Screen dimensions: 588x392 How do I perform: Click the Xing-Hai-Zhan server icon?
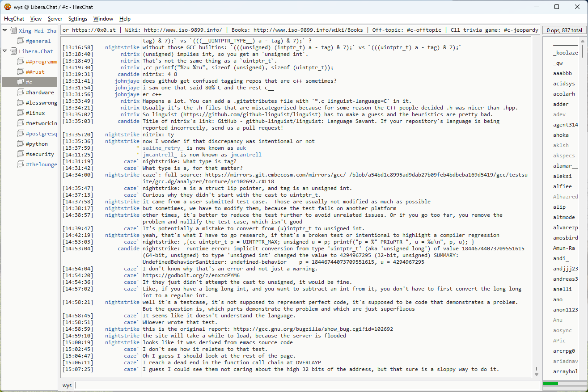point(14,31)
